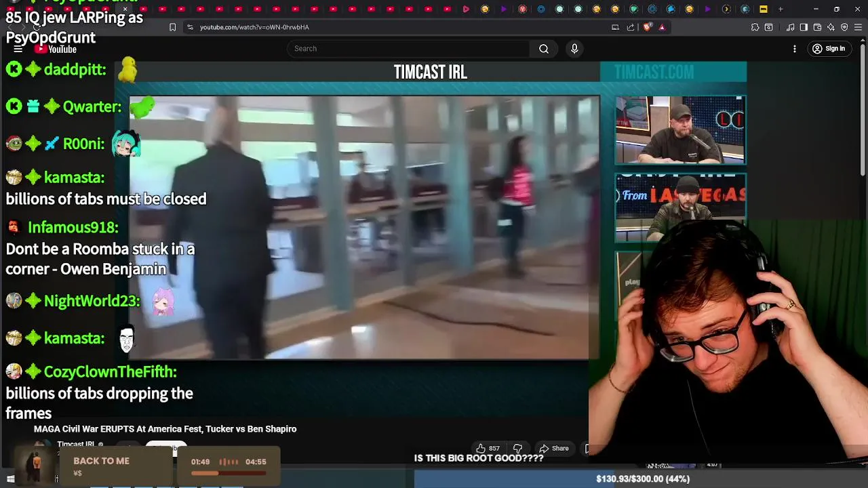This screenshot has width=868, height=488.
Task: Click the chat username CozyClownTheFifth
Action: tap(110, 372)
